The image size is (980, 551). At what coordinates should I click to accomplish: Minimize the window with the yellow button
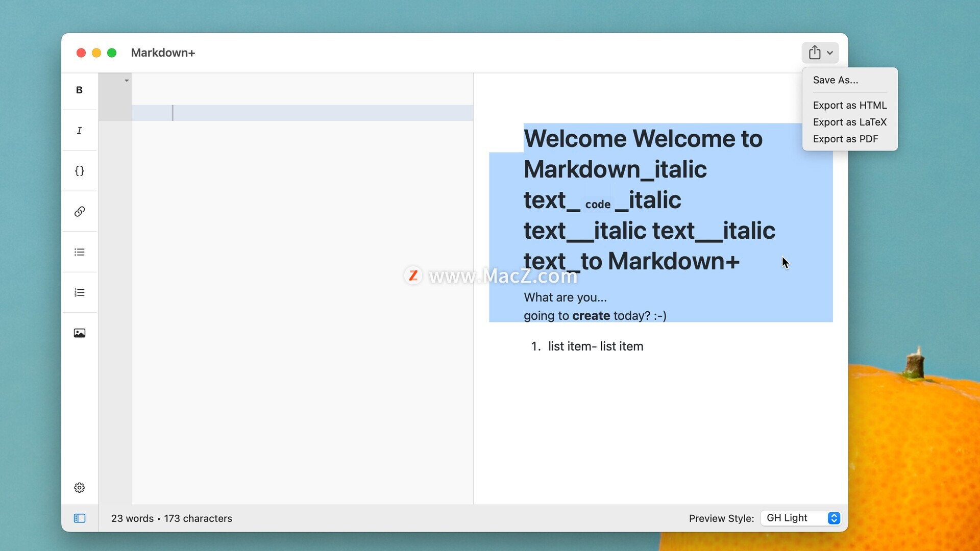click(x=96, y=53)
